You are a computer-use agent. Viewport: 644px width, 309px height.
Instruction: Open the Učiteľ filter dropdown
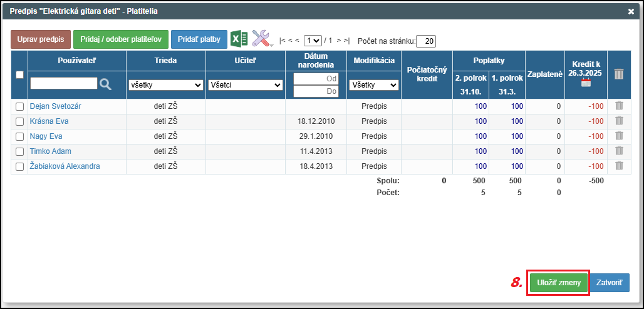[x=246, y=85]
